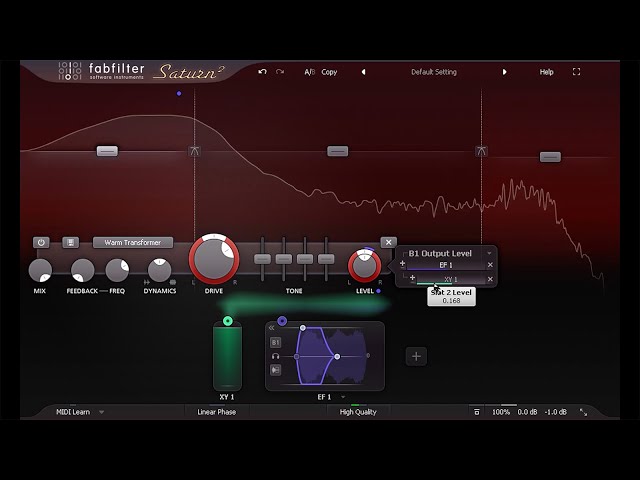Click the third TONE slider handle

pyautogui.click(x=305, y=259)
